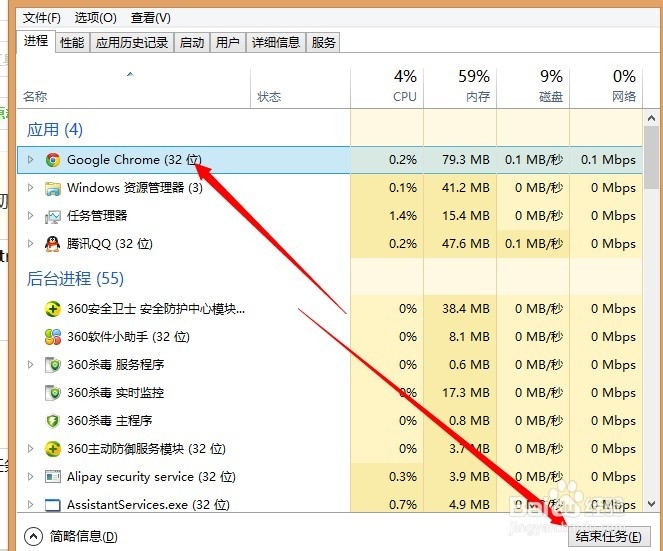Screen dimensions: 663x551
Task: Switch to the 应用历史记录 tab
Action: 132,43
